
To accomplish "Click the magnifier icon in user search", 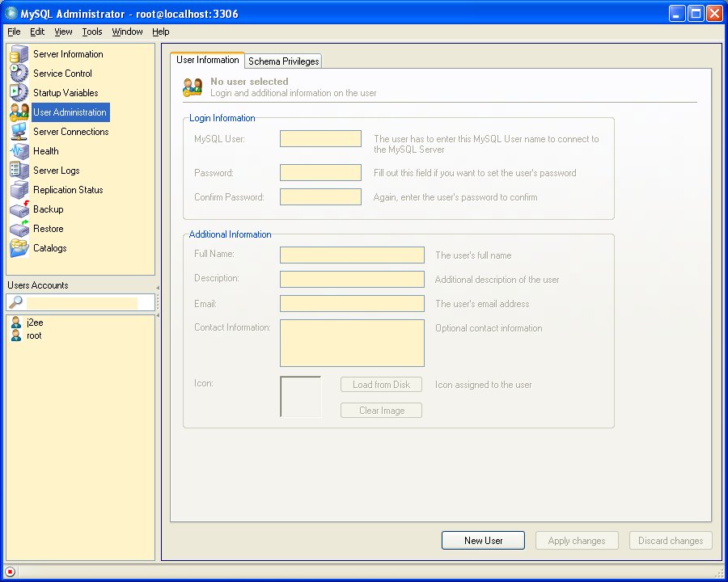I will click(x=16, y=302).
